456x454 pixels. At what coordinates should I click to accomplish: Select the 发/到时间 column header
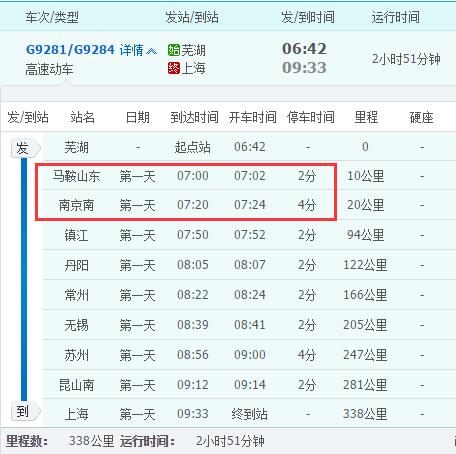tap(308, 17)
